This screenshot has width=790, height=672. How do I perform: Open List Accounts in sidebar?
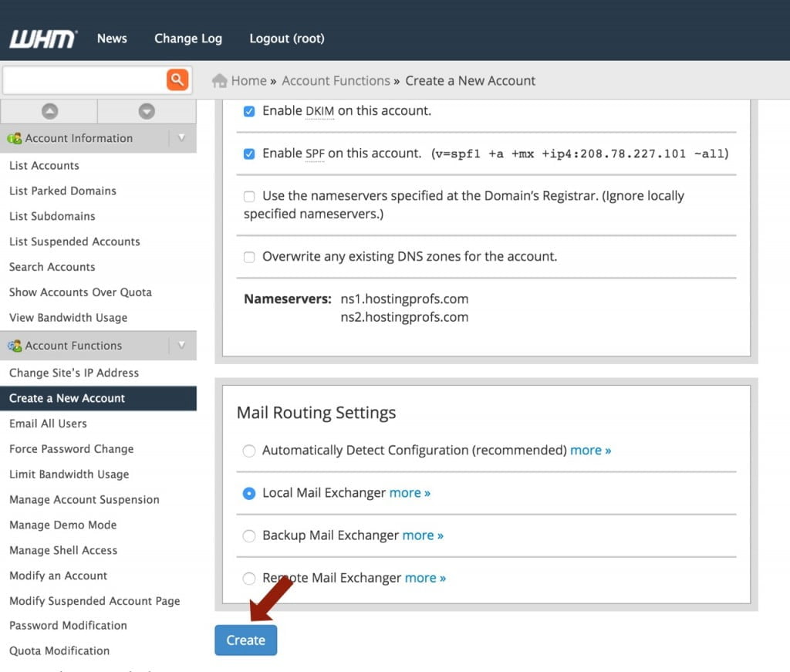pos(44,166)
